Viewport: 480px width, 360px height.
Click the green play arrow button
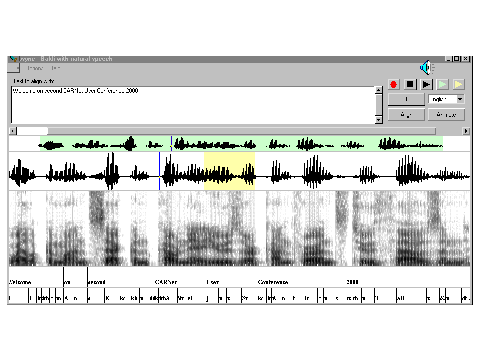point(442,84)
